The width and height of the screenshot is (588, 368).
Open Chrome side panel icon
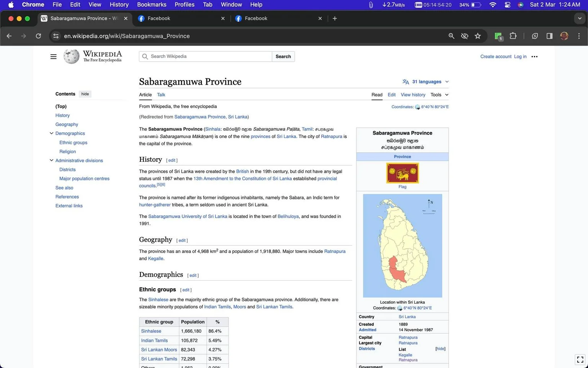pyautogui.click(x=549, y=36)
